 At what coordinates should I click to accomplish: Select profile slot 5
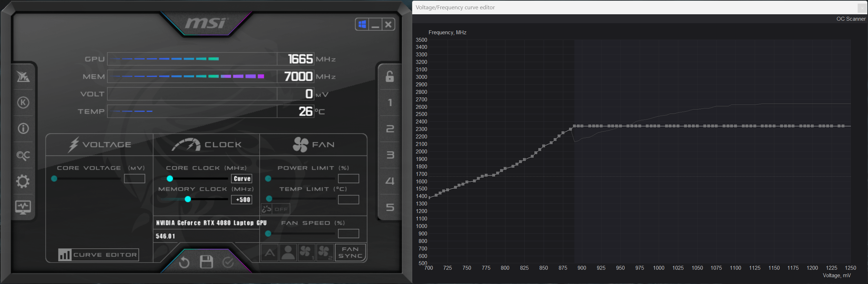coord(390,207)
